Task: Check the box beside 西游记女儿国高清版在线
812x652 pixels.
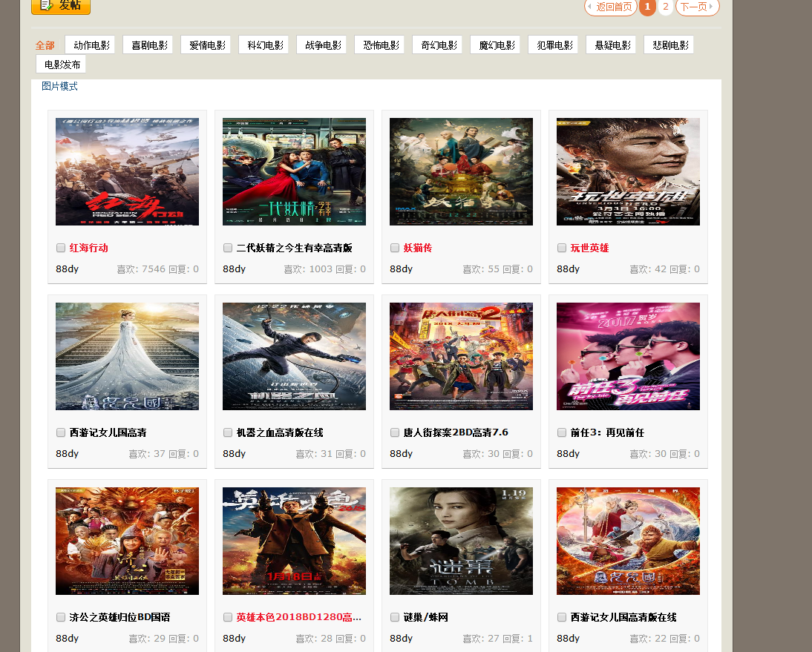Action: [561, 617]
